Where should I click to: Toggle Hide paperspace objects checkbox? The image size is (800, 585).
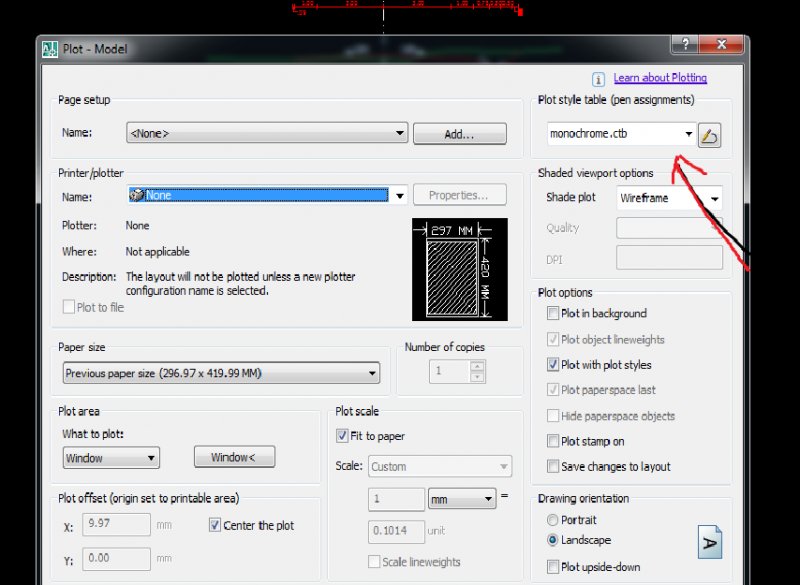[553, 416]
